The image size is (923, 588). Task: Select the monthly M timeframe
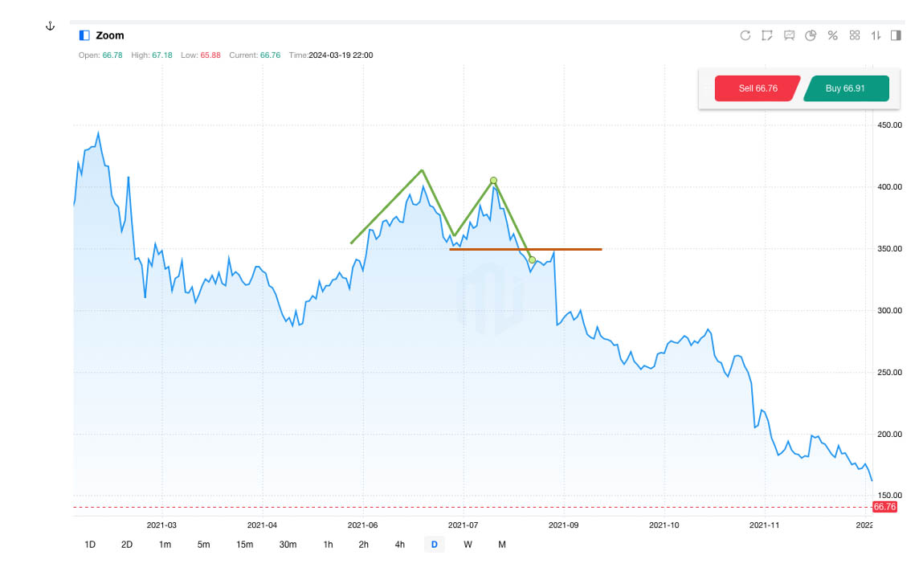(502, 545)
